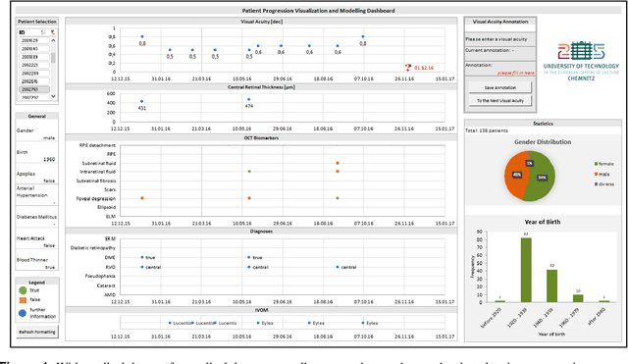Click the Visual Acuity [dec] chart title

pyautogui.click(x=262, y=22)
